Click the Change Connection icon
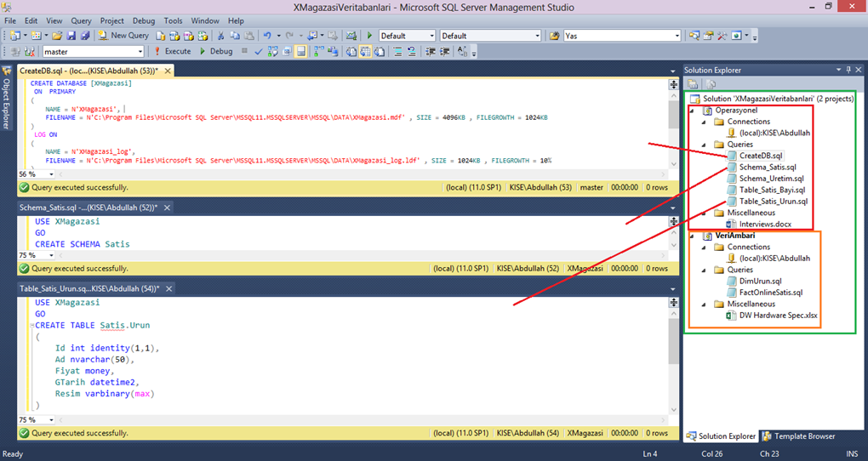 pos(29,52)
